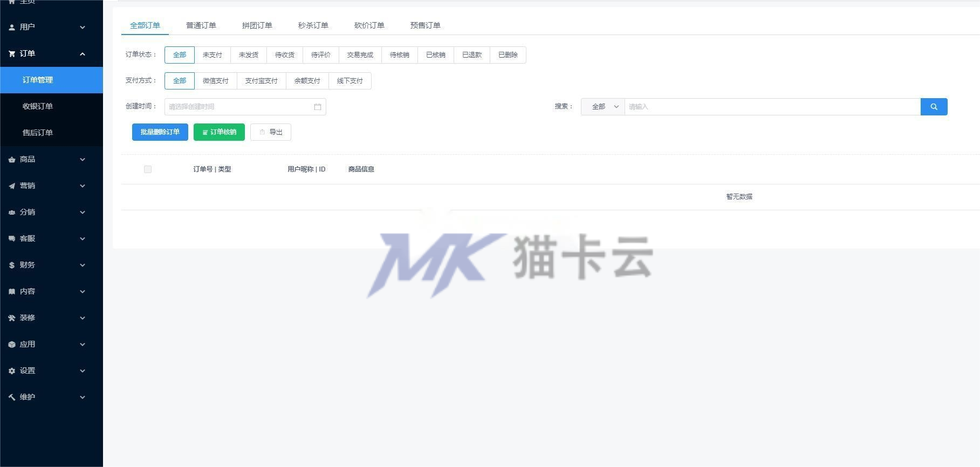Switch to 秒杀订单 tab

[x=313, y=25]
